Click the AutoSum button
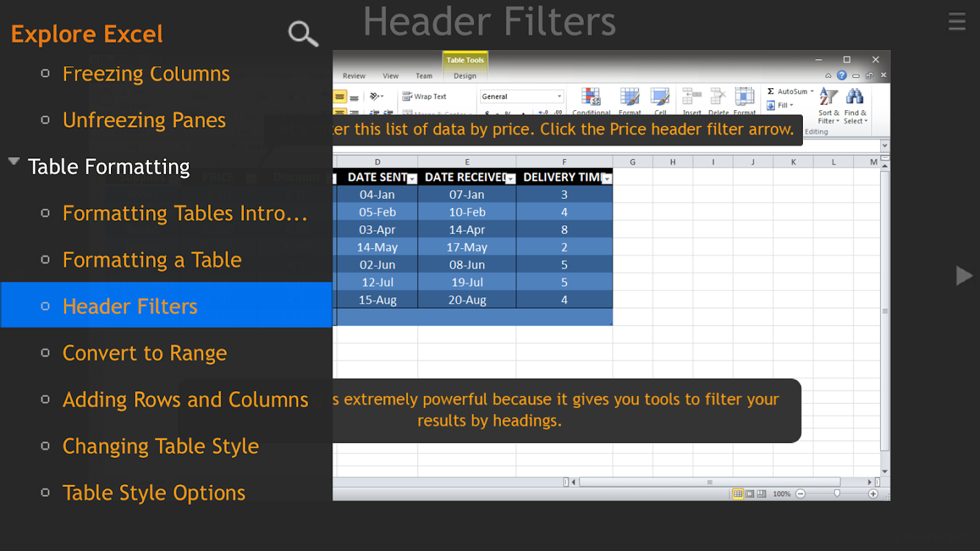The width and height of the screenshot is (980, 551). [x=786, y=92]
